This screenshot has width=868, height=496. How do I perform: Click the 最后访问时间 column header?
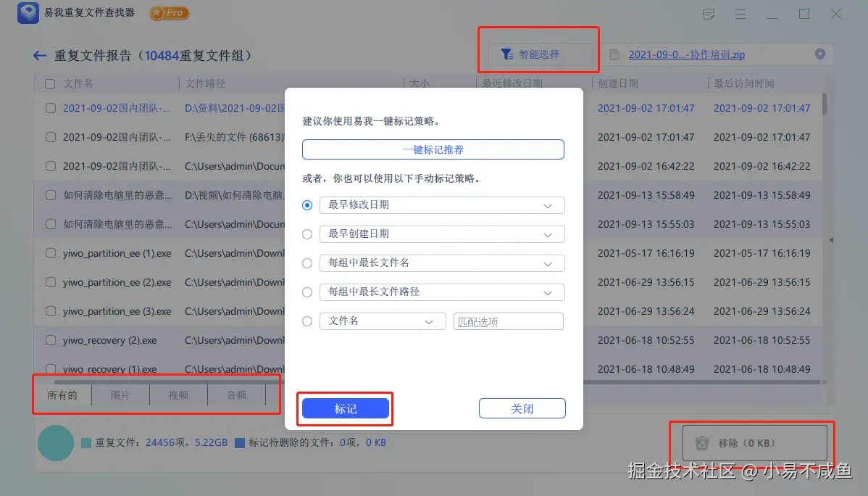744,83
